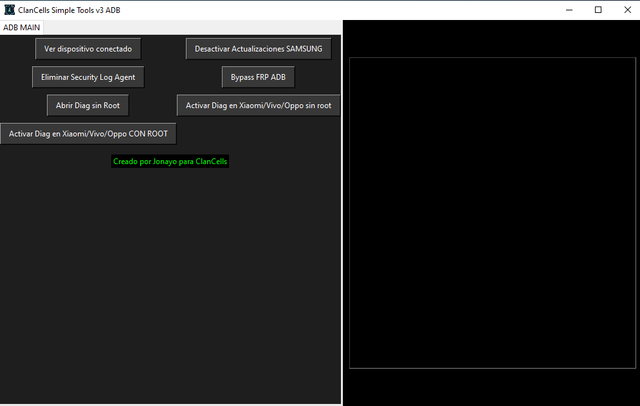Minimize the ClanCells Simple Tools window

coord(569,10)
